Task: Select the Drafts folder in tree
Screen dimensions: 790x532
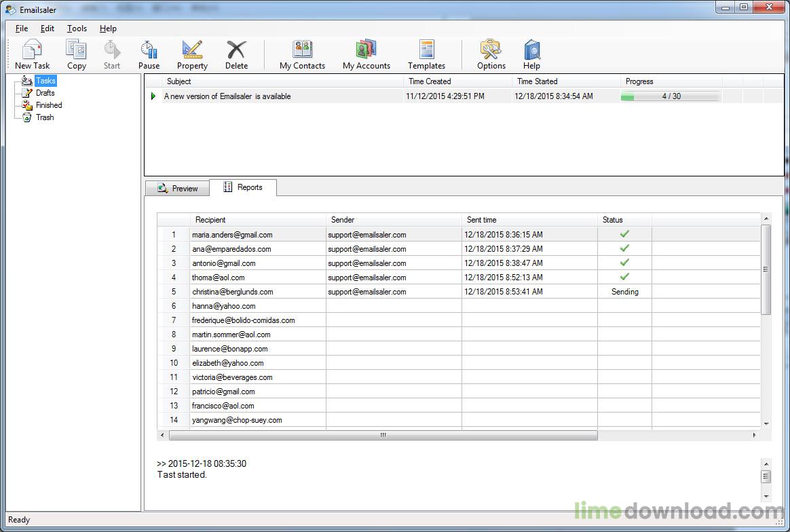Action: (45, 93)
